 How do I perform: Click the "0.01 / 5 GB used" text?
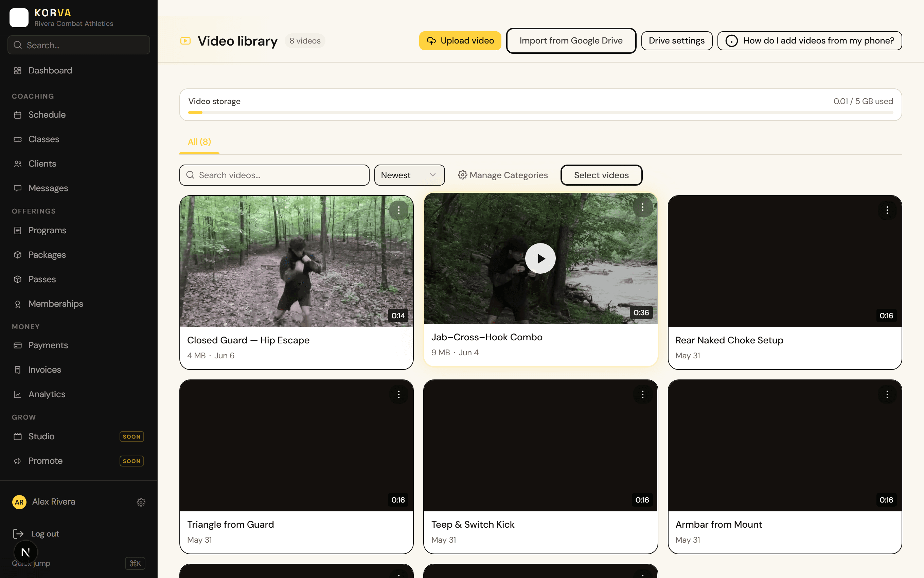[863, 101]
